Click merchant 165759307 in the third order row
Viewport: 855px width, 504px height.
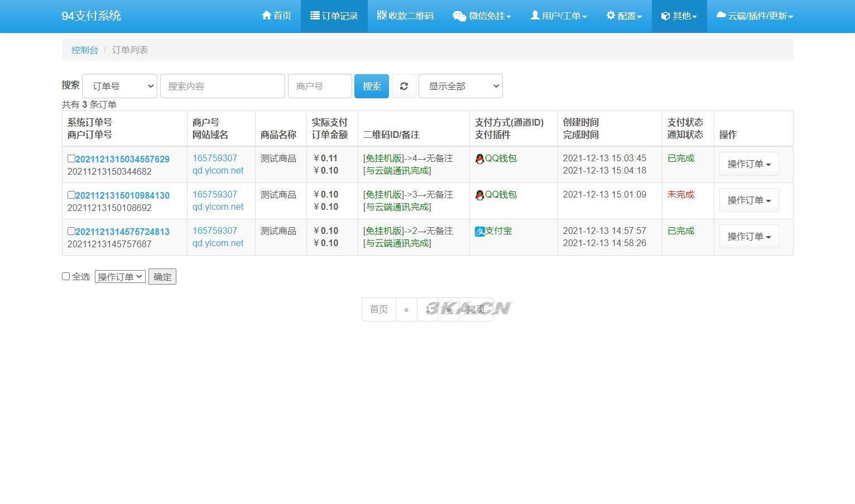point(215,231)
